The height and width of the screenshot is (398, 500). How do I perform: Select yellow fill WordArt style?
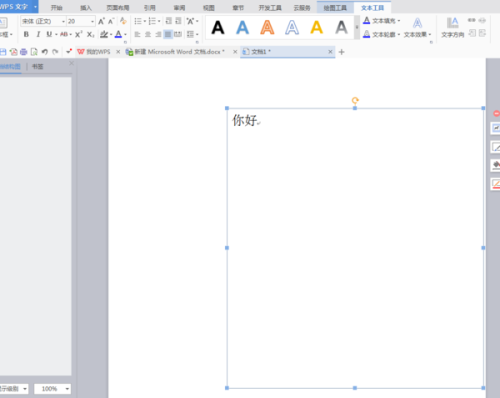[317, 28]
